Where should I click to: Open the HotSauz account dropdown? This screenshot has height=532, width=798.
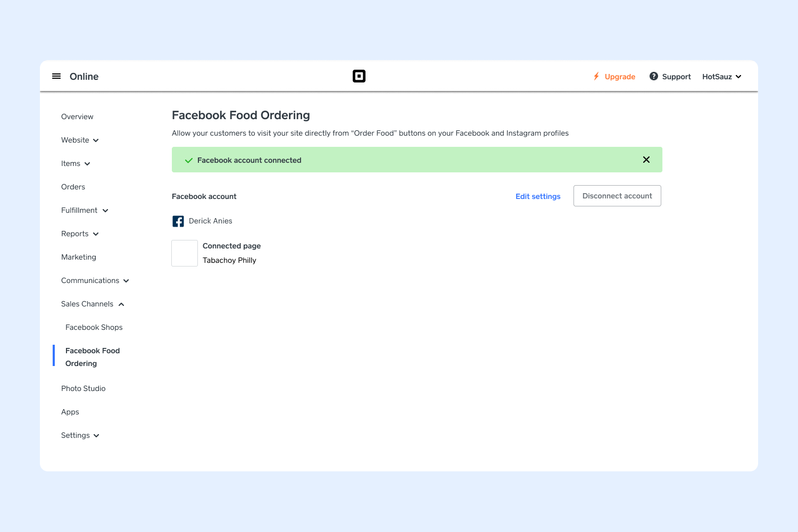coord(721,77)
